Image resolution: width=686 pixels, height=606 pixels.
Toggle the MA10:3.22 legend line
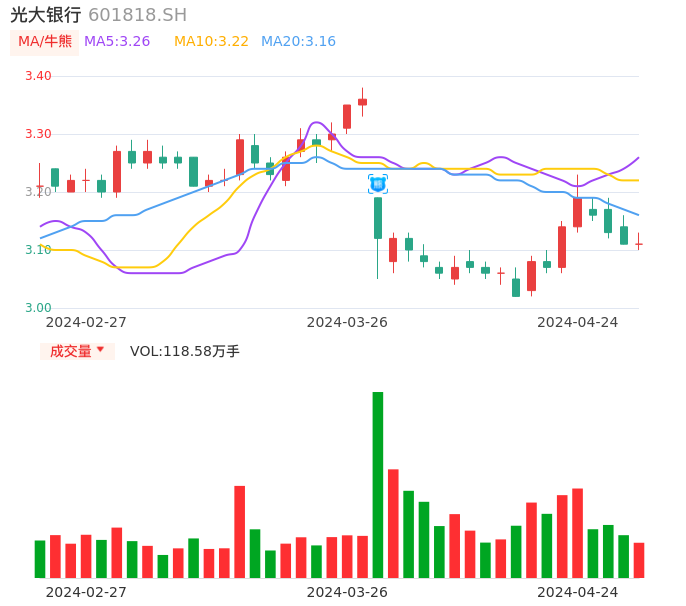211,42
